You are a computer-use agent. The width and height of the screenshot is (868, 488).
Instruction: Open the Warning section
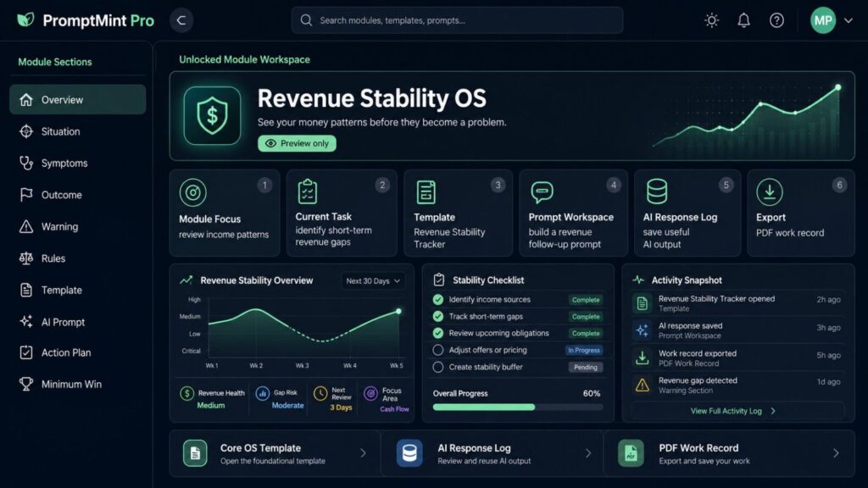pyautogui.click(x=77, y=227)
